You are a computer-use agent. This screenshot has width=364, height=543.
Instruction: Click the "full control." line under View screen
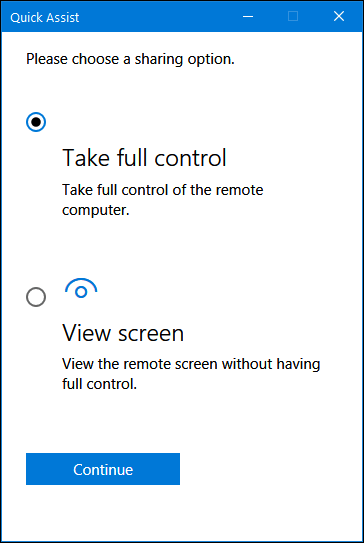click(100, 384)
